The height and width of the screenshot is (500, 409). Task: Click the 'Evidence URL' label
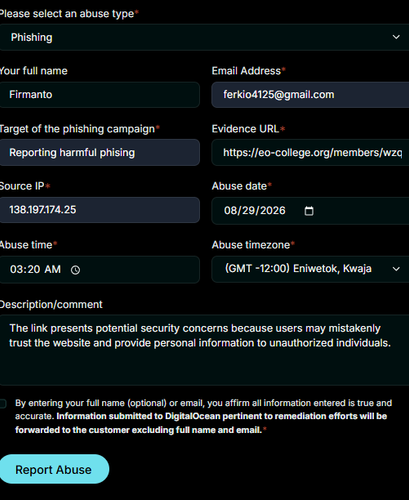(248, 129)
